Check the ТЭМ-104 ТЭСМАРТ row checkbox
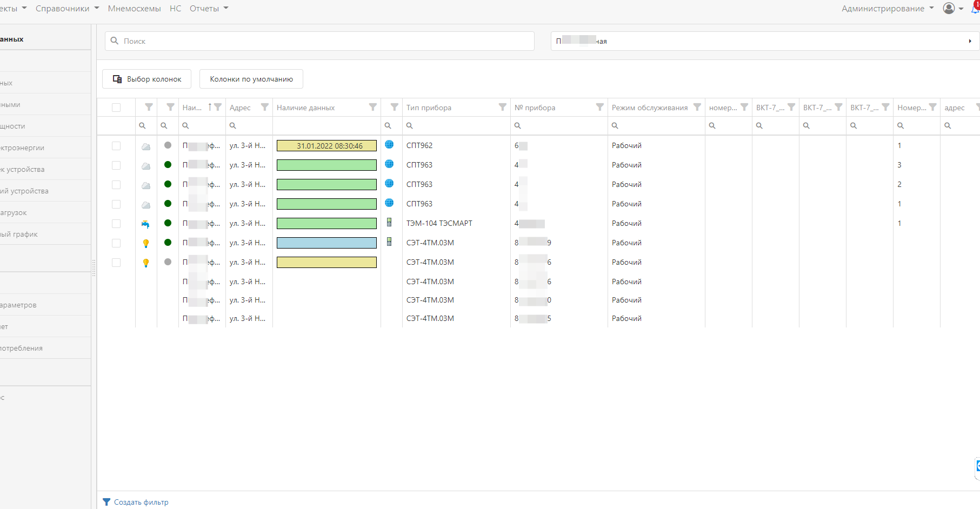 pyautogui.click(x=116, y=224)
